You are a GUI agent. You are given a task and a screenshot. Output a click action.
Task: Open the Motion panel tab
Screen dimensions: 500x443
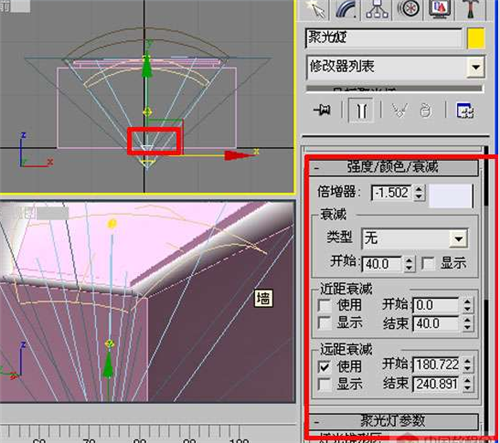tap(409, 9)
